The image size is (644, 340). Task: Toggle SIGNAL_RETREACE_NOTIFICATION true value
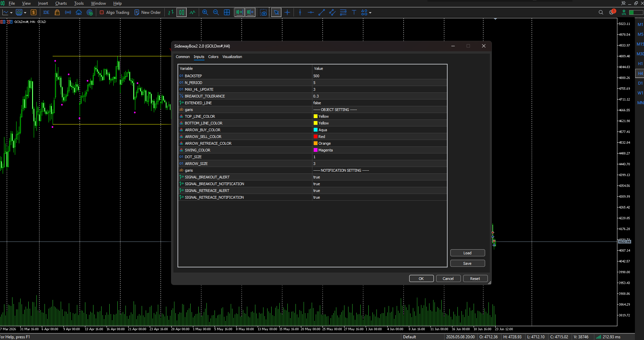(380, 197)
